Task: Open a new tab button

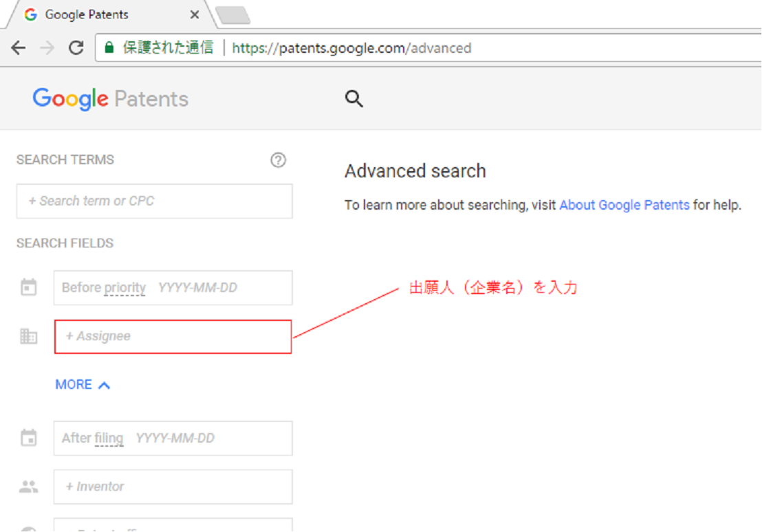Action: coord(233,15)
